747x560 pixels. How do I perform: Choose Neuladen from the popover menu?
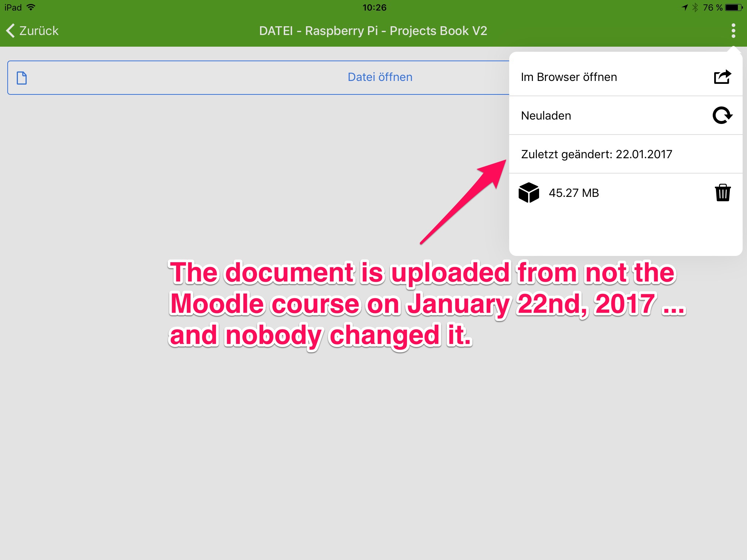coord(626,116)
